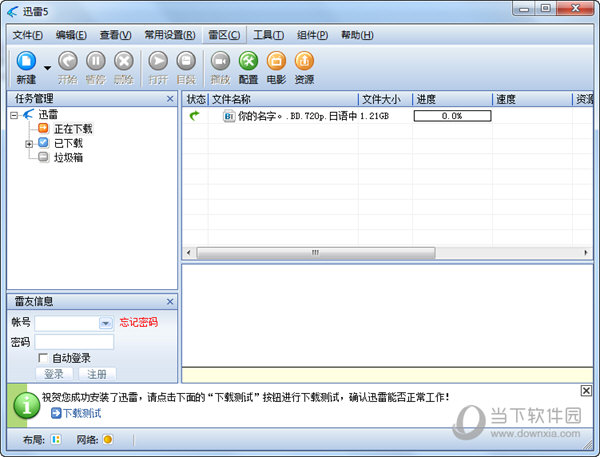Image resolution: width=600 pixels, height=457 pixels.
Task: Click the 垃圾箱 trash icon in tree
Action: pyautogui.click(x=44, y=157)
